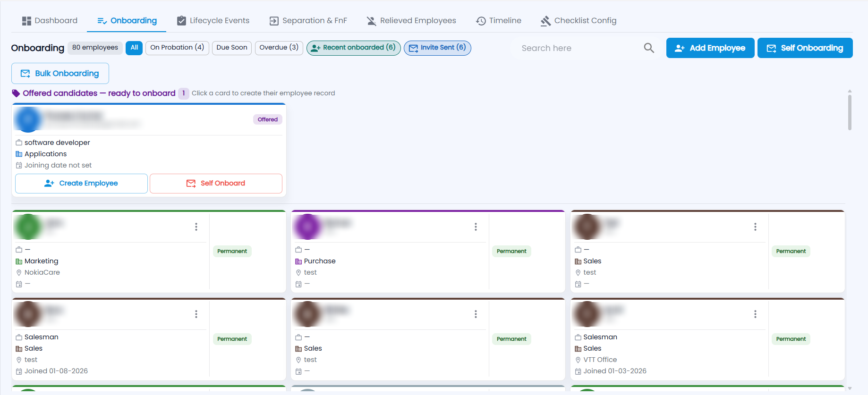Go to the Relieved Employees tab
This screenshot has width=868, height=395.
tap(411, 21)
